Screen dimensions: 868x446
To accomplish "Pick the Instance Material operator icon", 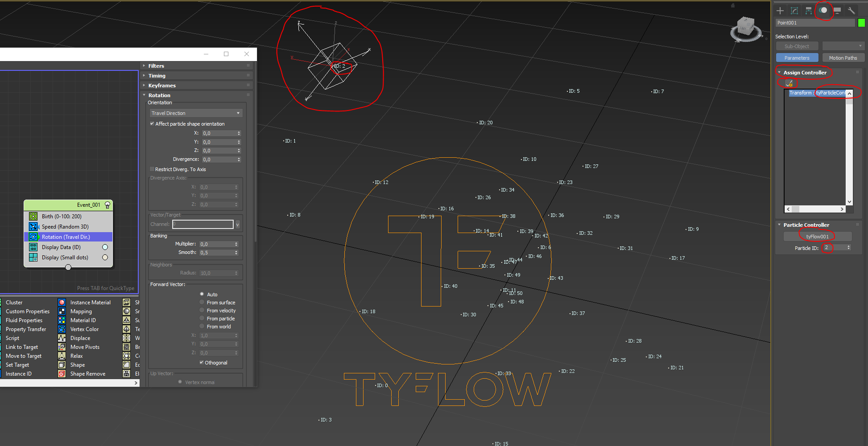I will click(x=62, y=303).
